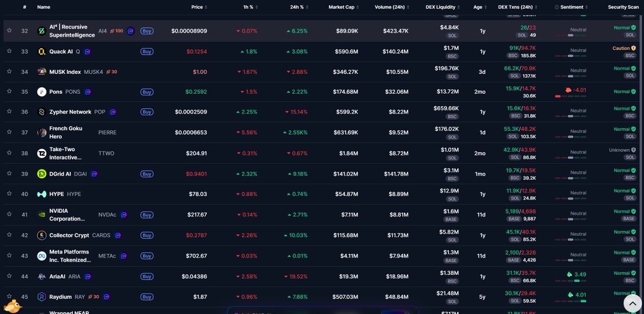Sort by DEX Txns (24h) header
Image resolution: width=644 pixels, height=314 pixels.
[517, 7]
